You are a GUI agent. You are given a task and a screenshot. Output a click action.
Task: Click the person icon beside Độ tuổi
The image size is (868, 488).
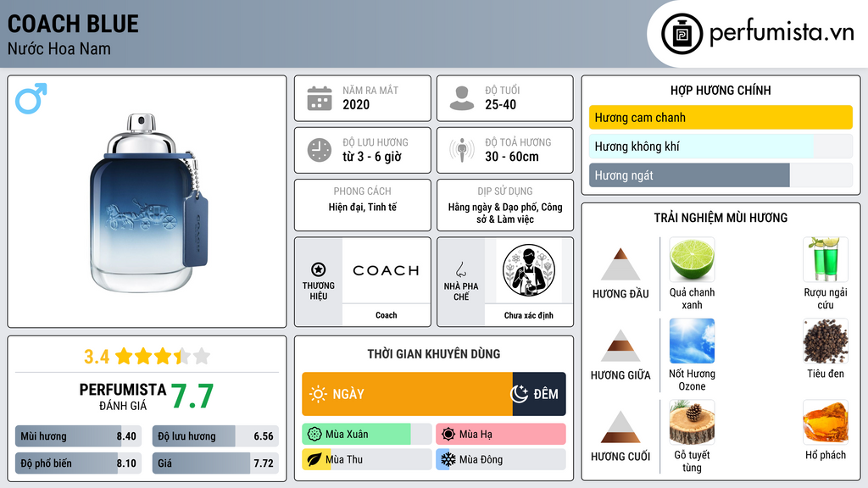(462, 98)
